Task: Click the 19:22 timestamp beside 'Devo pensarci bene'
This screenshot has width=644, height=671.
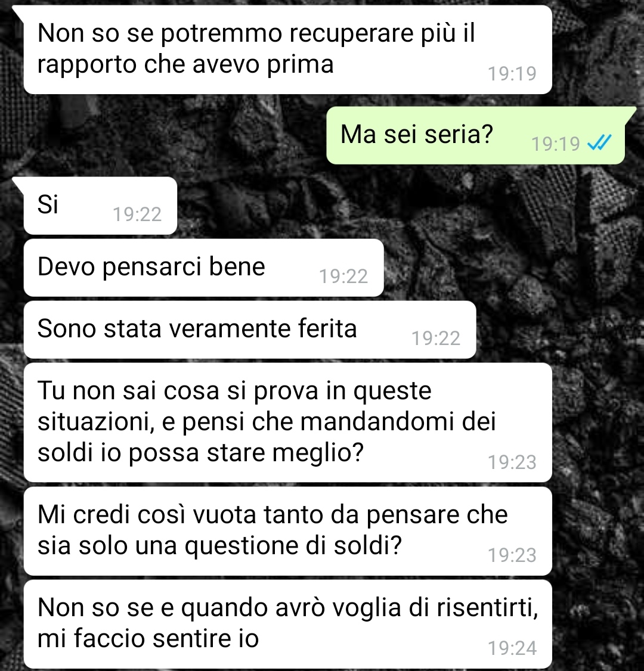Action: (343, 276)
